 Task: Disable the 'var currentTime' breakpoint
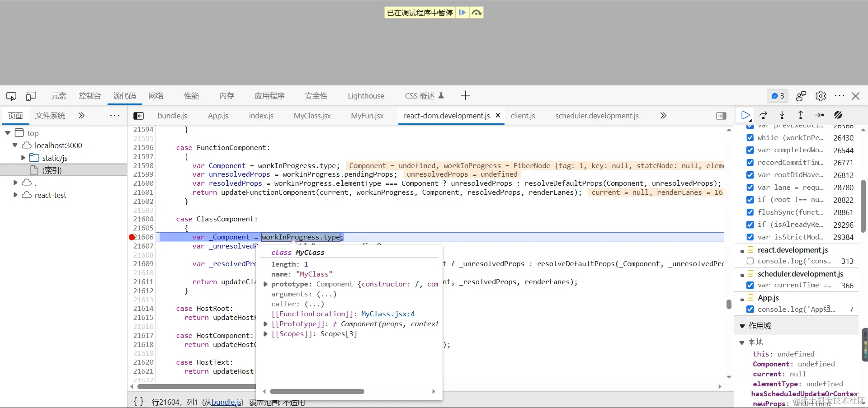coord(750,285)
